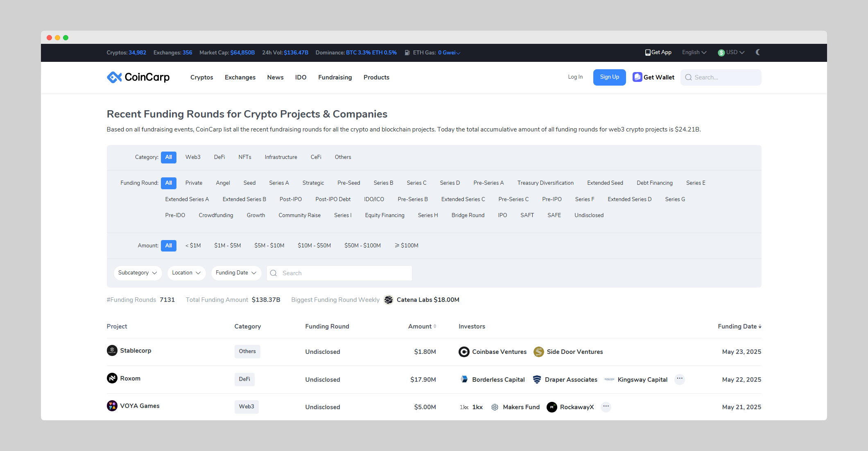Screen dimensions: 868x451
Task: Click the Kingsway Capital logo
Action: pyautogui.click(x=609, y=380)
